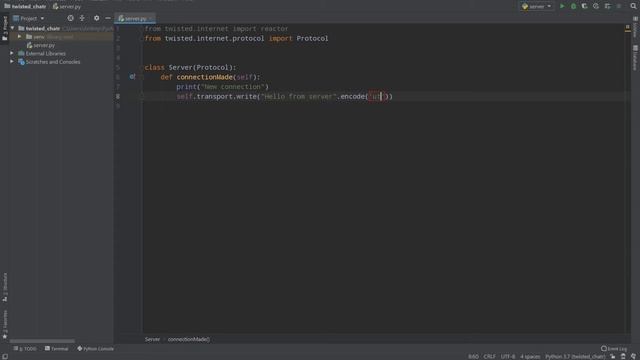
Task: Expand the venv folder in project tree
Action: (x=19, y=37)
